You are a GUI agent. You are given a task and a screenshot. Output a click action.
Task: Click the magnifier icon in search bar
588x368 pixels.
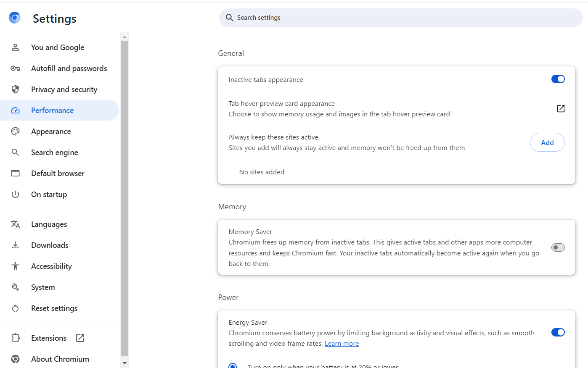point(229,18)
